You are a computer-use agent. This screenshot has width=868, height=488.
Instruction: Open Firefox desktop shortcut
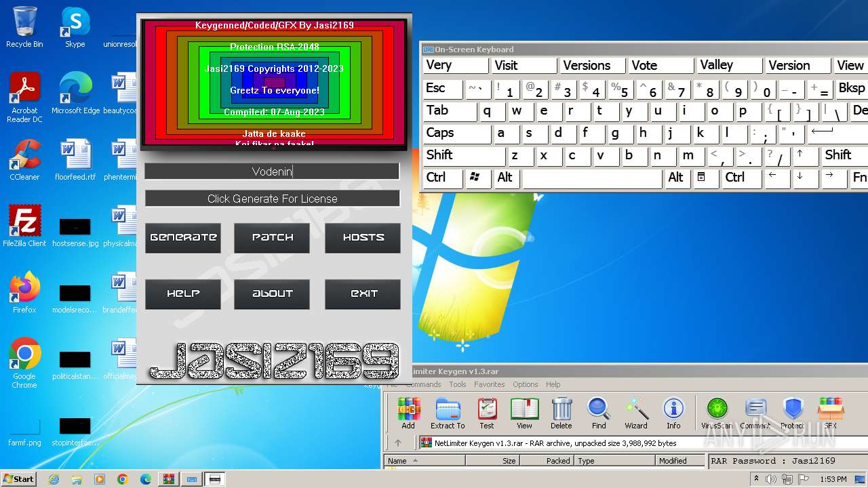click(x=24, y=293)
